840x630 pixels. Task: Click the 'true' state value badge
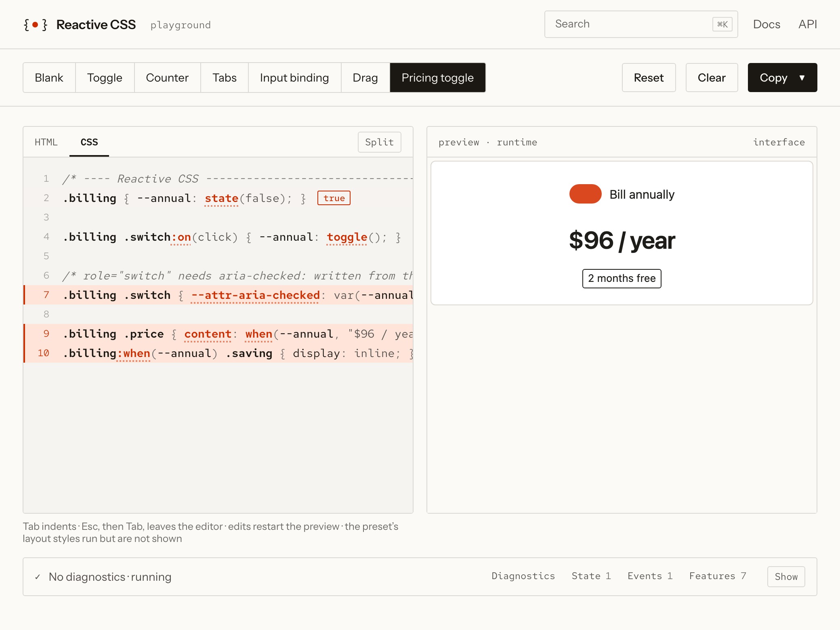334,198
